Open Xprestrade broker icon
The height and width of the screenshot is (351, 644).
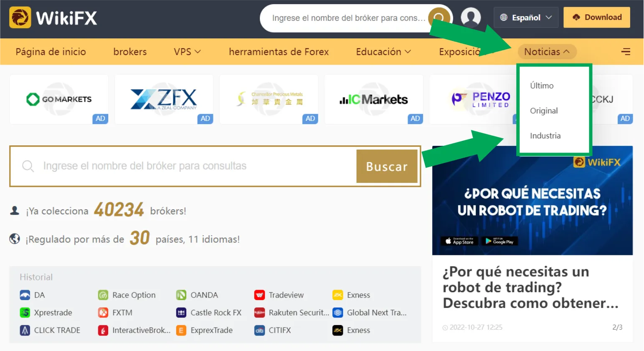point(25,313)
